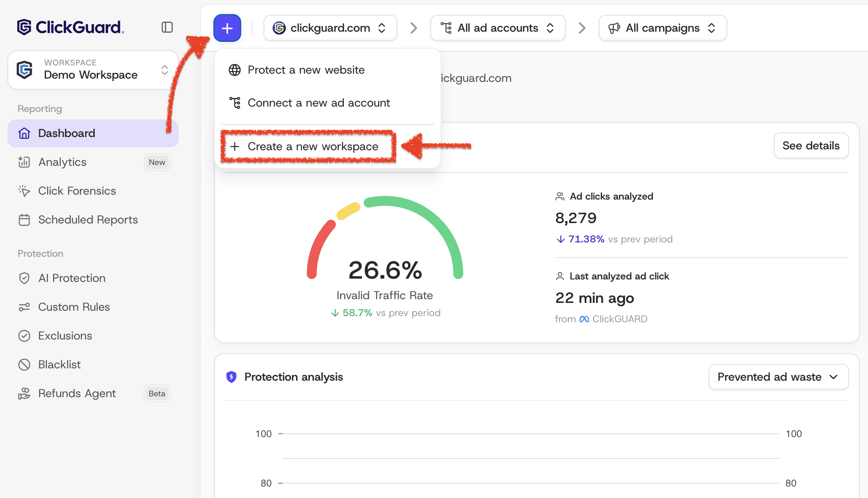Screen dimensions: 868x498
Task: Open the Demo Workspace switcher
Action: click(93, 70)
